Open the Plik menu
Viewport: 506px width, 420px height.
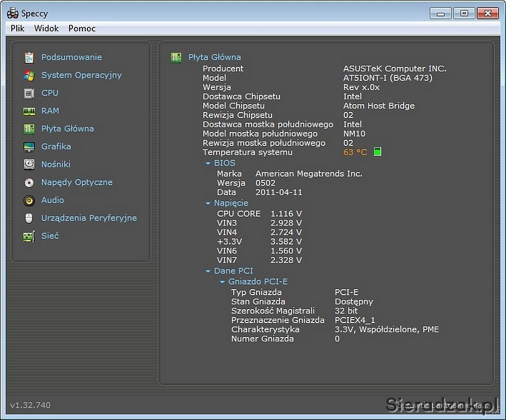click(x=17, y=28)
